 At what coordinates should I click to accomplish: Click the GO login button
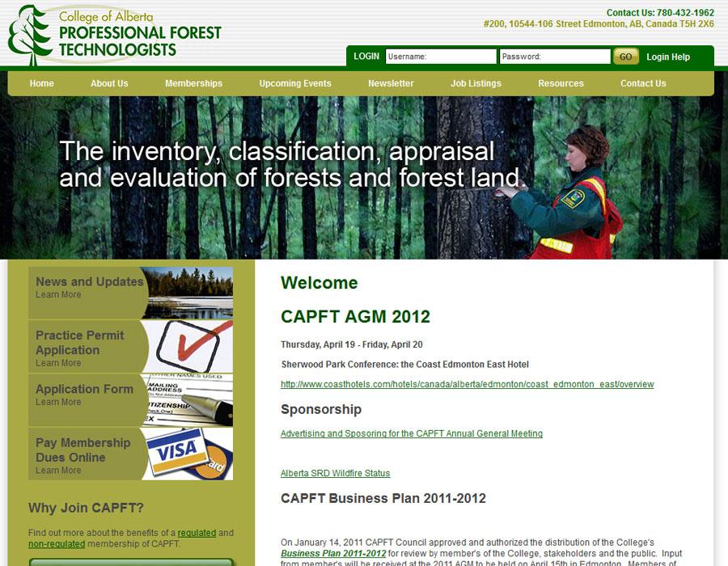coord(626,57)
